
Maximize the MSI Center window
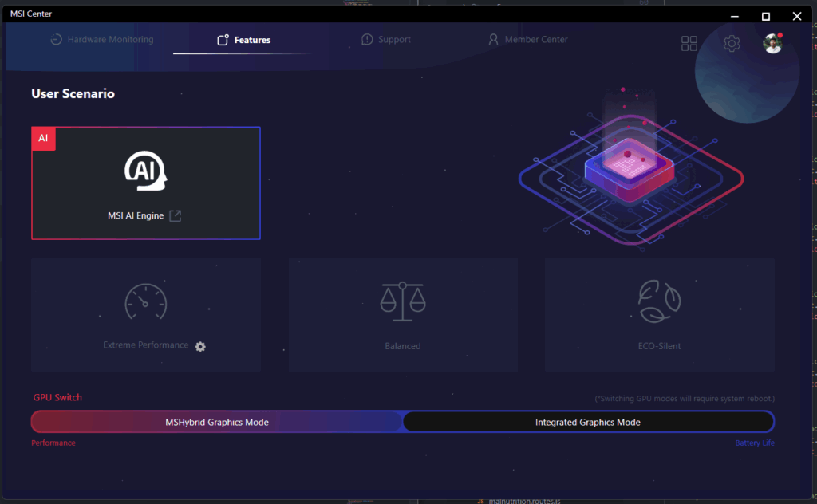tap(766, 16)
